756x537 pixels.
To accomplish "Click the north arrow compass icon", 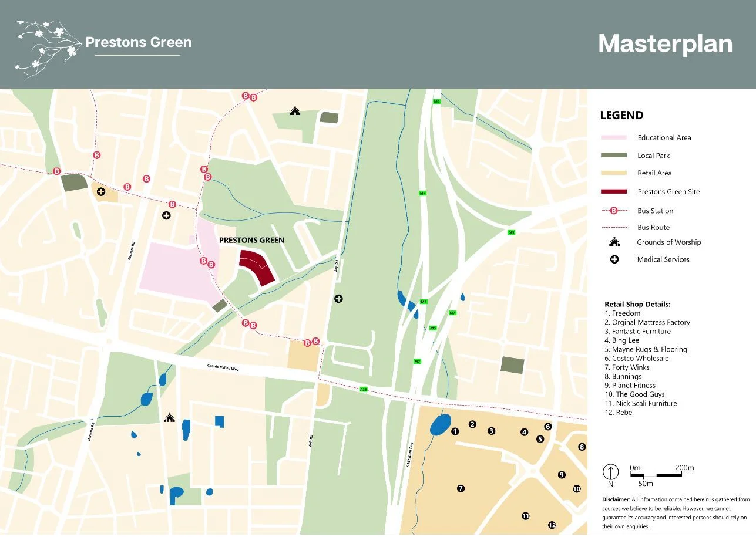I will click(611, 471).
